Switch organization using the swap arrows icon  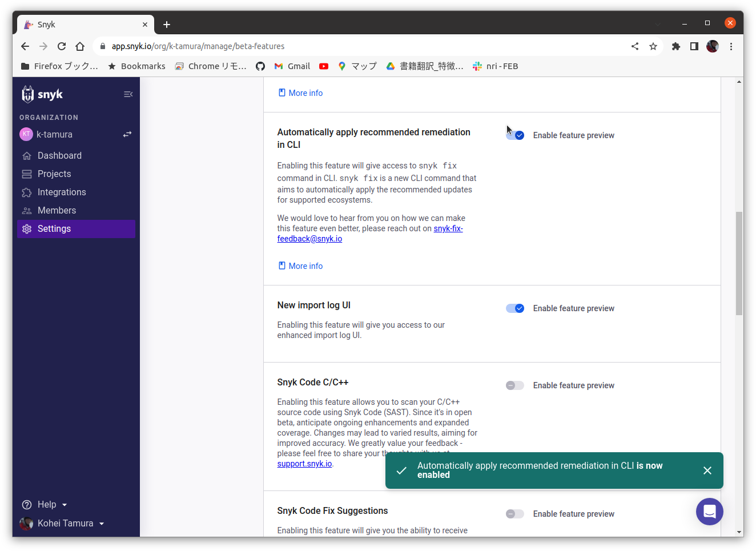[x=127, y=134]
